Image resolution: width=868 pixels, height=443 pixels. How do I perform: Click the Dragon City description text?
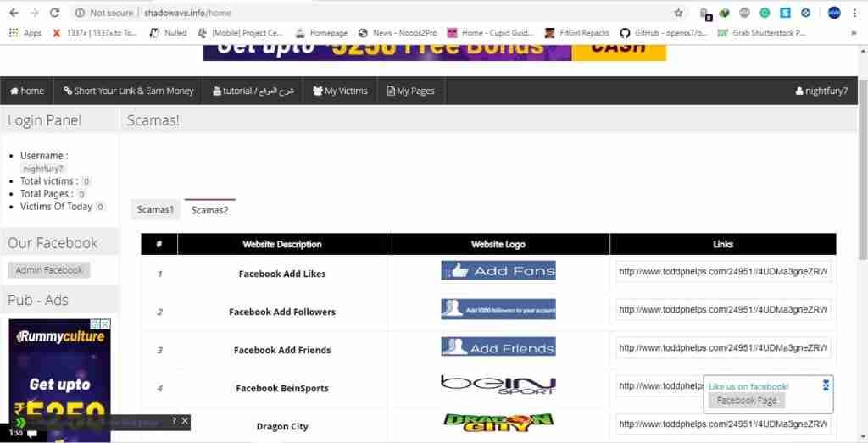pyautogui.click(x=282, y=426)
